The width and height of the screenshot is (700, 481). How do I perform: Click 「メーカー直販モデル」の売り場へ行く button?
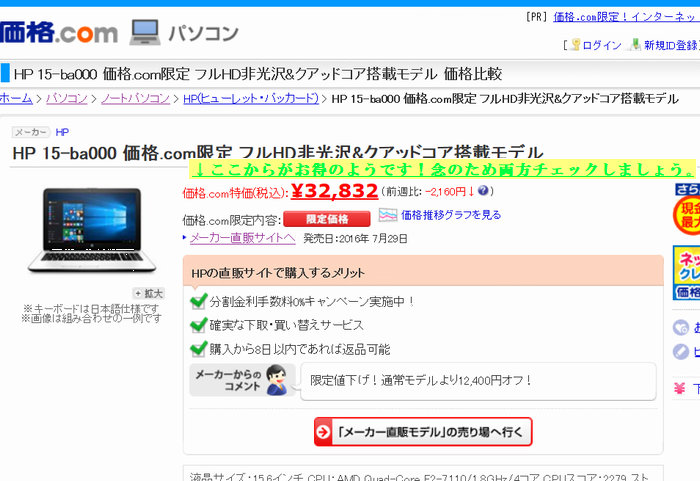click(x=423, y=432)
